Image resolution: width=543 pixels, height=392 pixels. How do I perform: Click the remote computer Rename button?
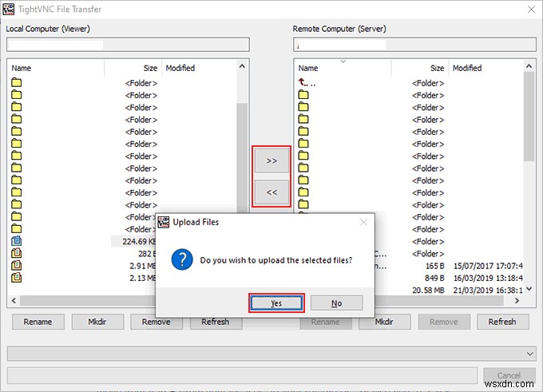pos(326,322)
